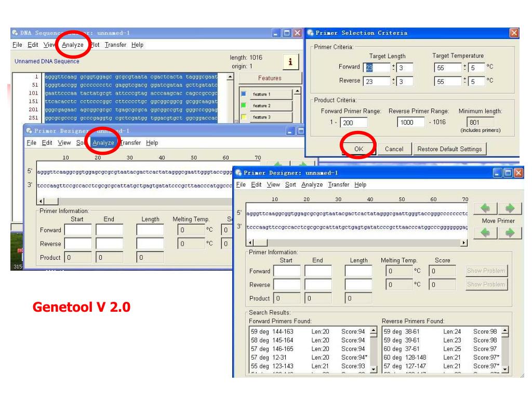Select forward primer row '58 deg 145-164'
The width and height of the screenshot is (532, 399).
coord(309,340)
